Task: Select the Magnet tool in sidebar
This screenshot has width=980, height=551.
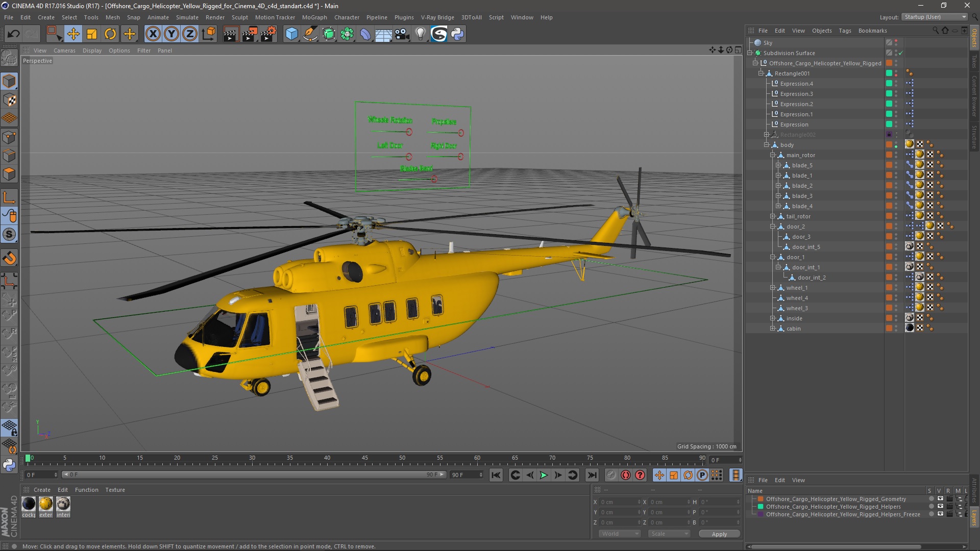Action: [x=9, y=258]
